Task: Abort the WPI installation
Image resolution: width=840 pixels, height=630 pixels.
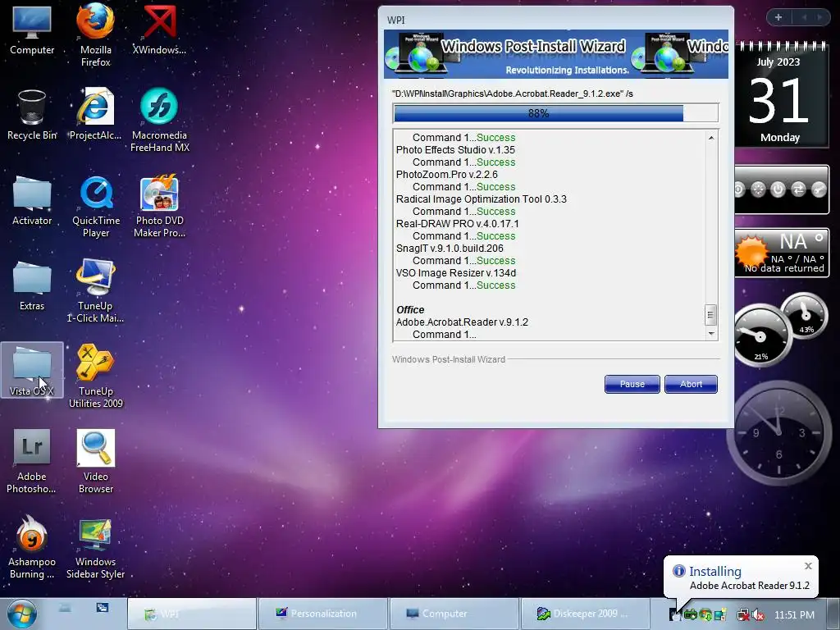Action: (691, 384)
